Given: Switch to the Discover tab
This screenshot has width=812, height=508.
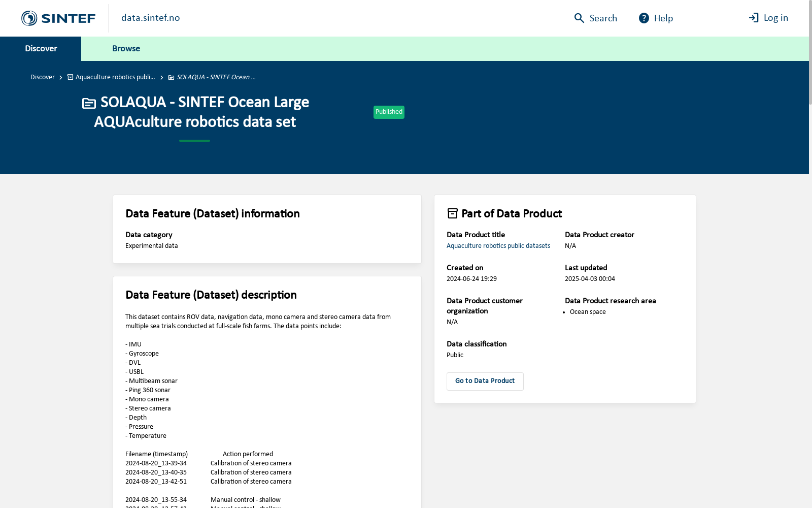Looking at the screenshot, I should [41, 49].
